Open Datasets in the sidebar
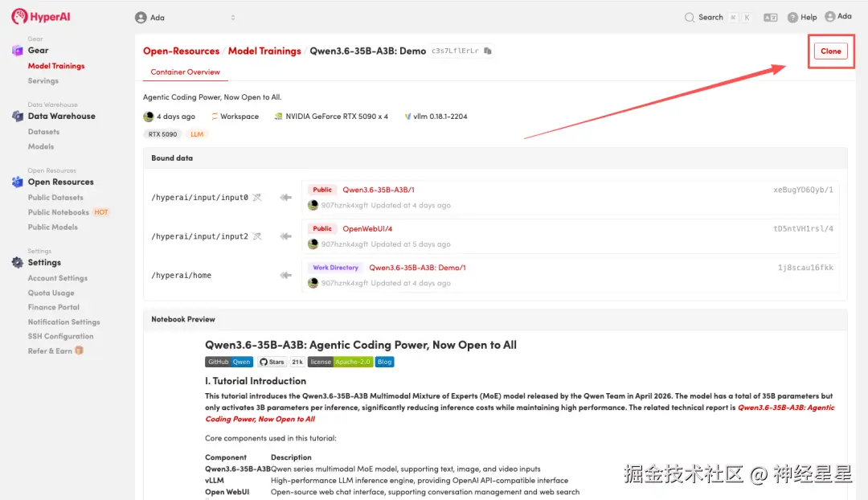This screenshot has height=500, width=868. (x=43, y=132)
